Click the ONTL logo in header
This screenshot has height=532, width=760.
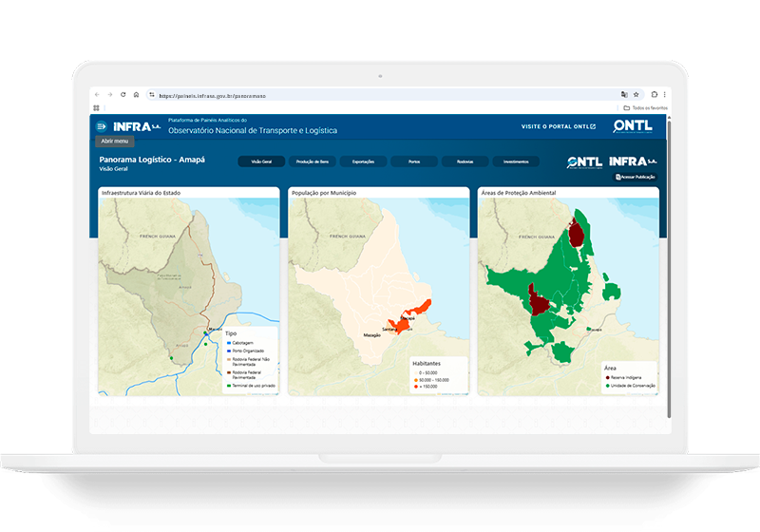tap(633, 126)
